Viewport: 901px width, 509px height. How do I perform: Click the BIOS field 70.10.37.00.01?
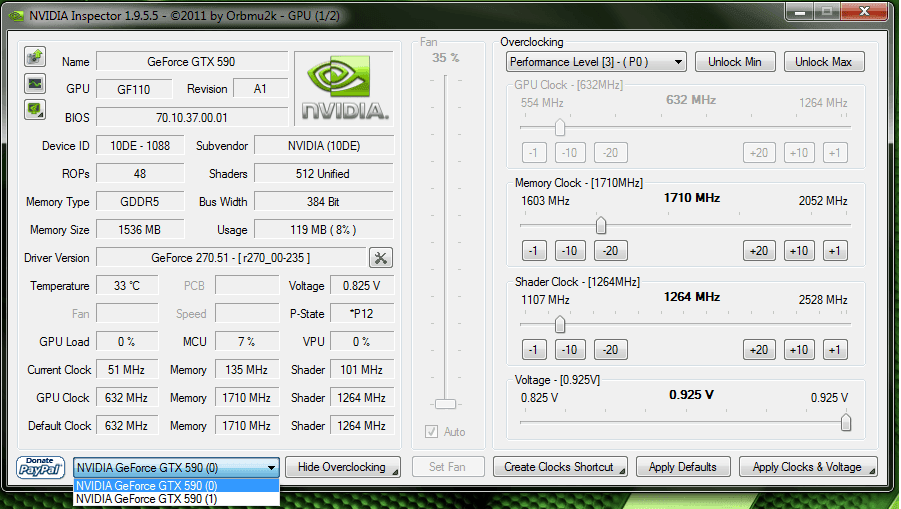pos(192,118)
